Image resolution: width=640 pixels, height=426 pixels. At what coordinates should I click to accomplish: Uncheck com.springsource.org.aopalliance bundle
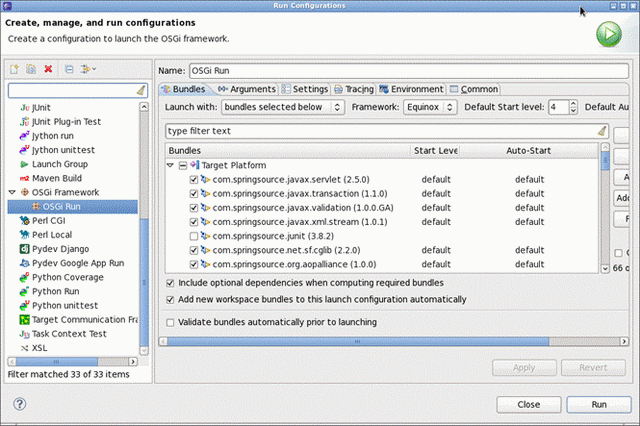coord(194,264)
